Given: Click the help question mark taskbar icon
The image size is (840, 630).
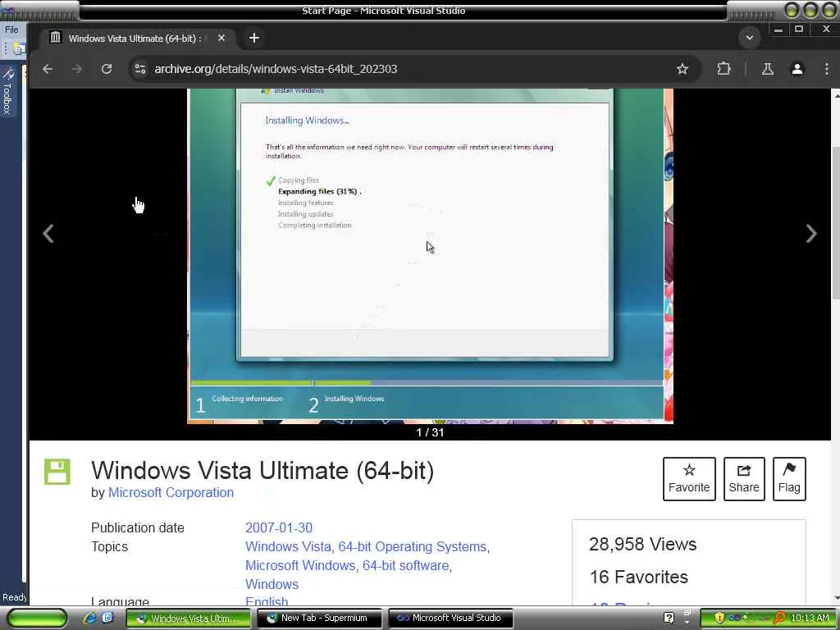Looking at the screenshot, I should click(669, 619).
